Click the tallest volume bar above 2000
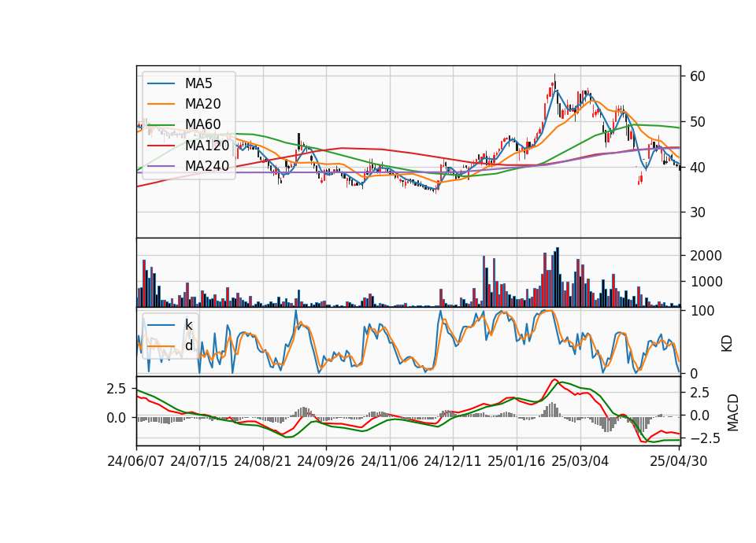Image resolution: width=756 pixels, height=543 pixels. point(558,278)
